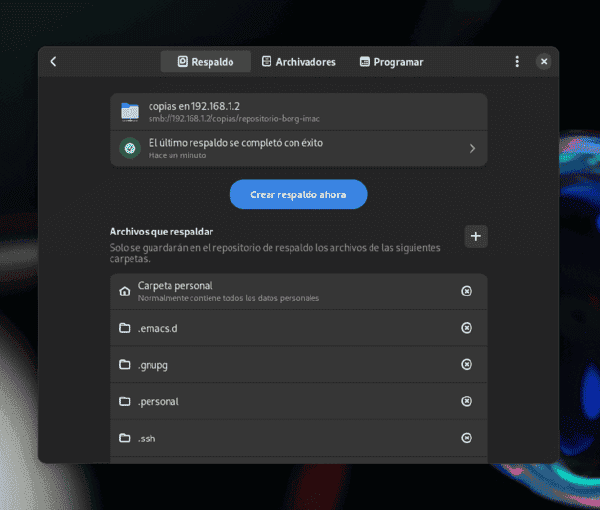Remove .ssh from backup list

point(466,438)
